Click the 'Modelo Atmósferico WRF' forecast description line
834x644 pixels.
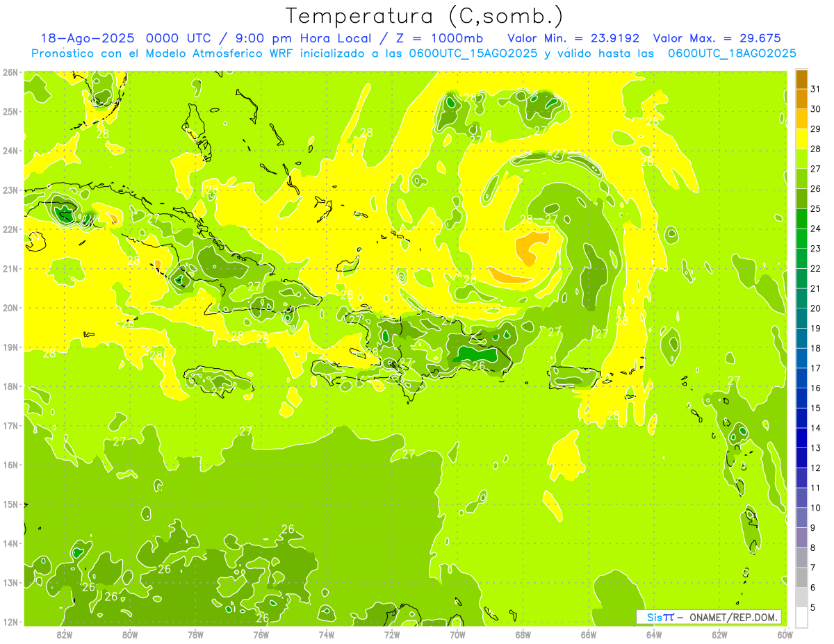[414, 53]
